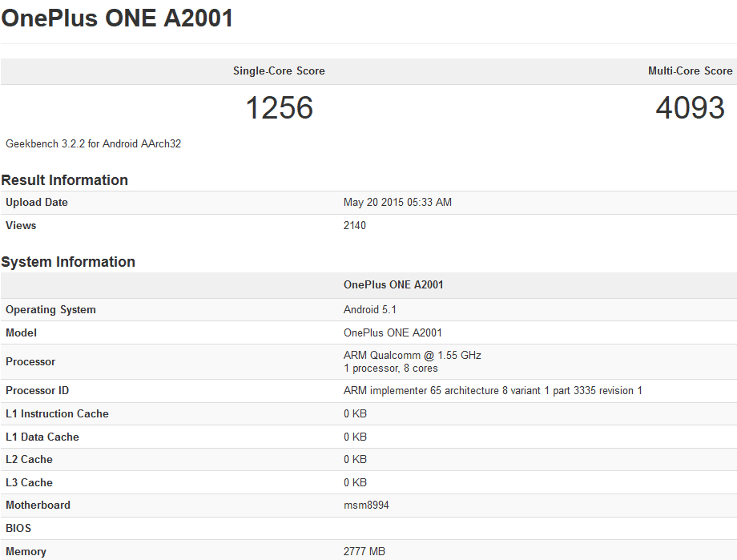
Task: Click the BIOS row label
Action: click(x=18, y=529)
